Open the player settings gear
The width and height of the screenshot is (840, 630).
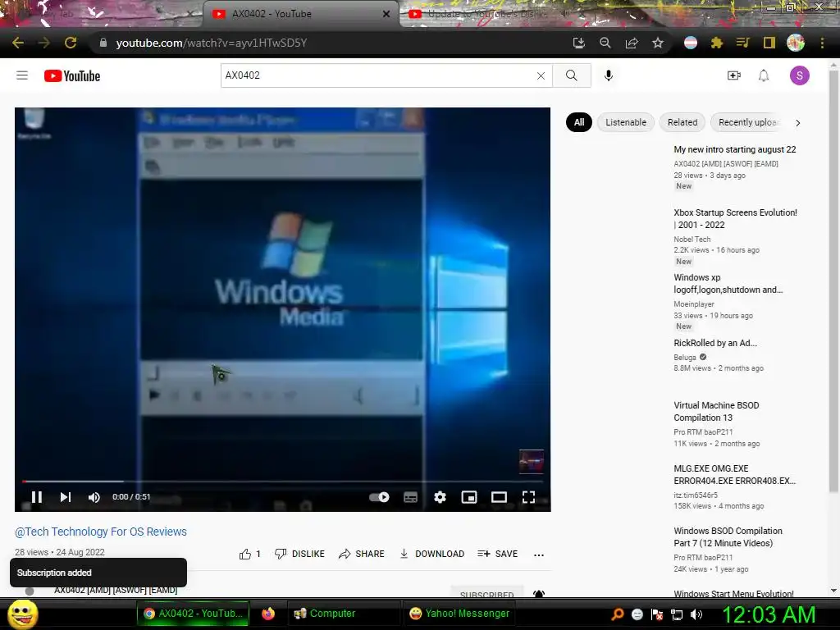click(440, 497)
